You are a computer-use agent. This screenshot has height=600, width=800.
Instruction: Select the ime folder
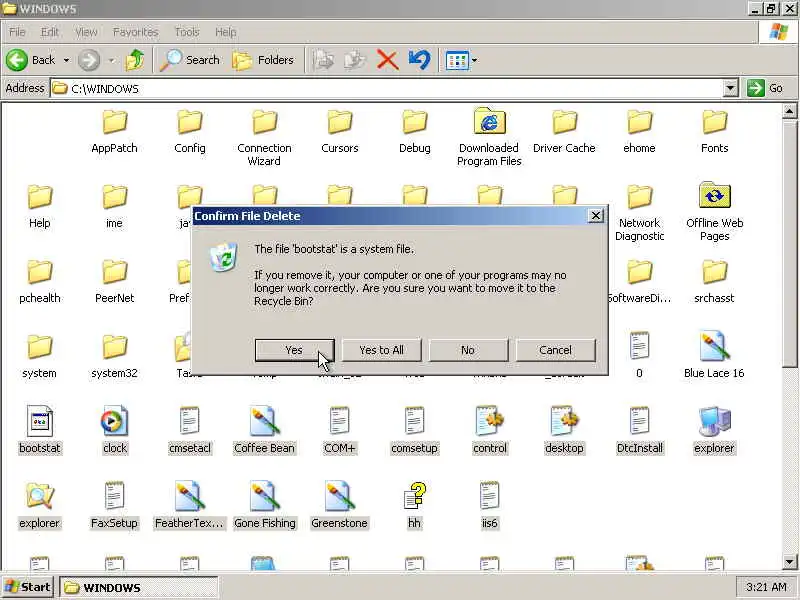click(x=114, y=207)
